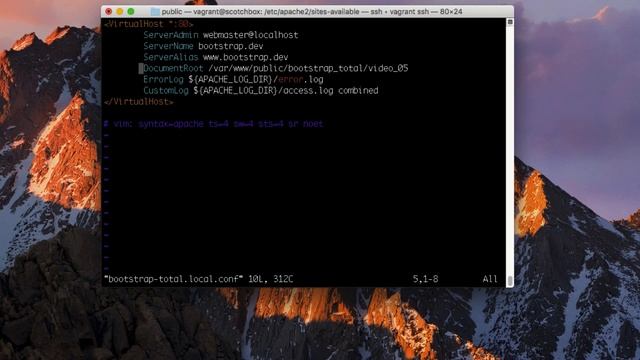This screenshot has width=640, height=360.
Task: Click the yellow minimize window button
Action: click(120, 11)
